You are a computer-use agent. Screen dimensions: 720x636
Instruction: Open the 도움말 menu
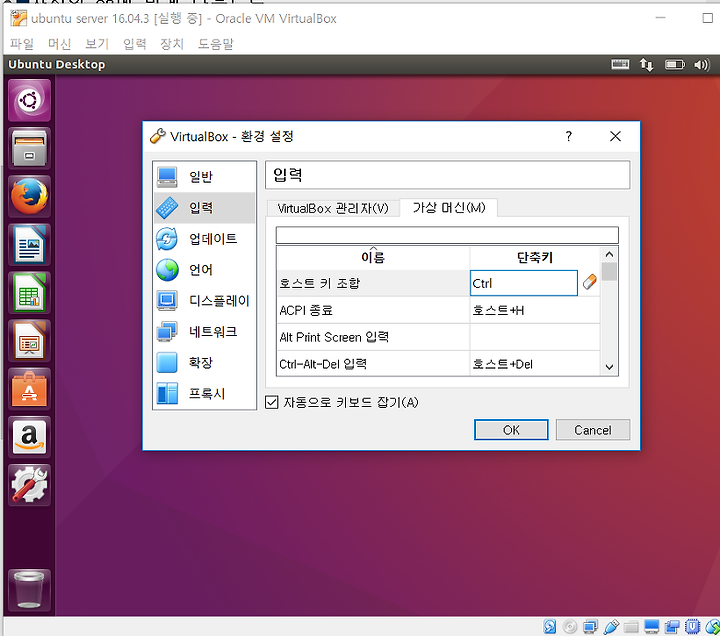[x=215, y=44]
